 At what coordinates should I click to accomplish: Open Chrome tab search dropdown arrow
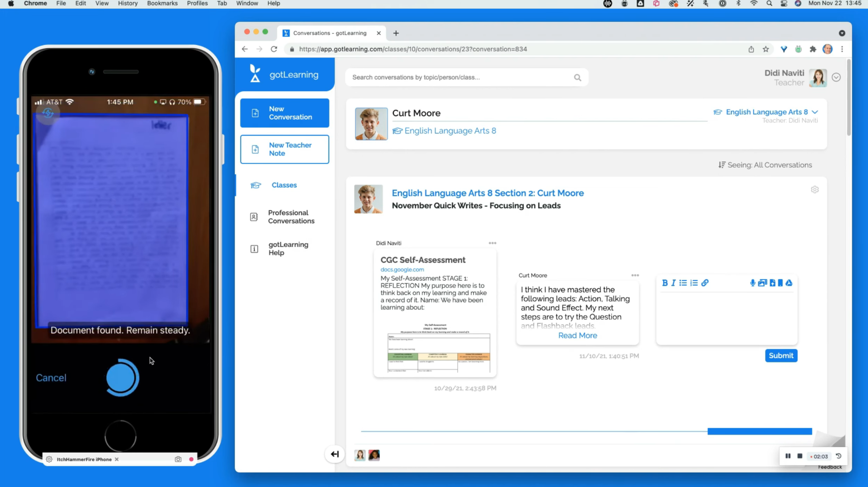click(842, 33)
